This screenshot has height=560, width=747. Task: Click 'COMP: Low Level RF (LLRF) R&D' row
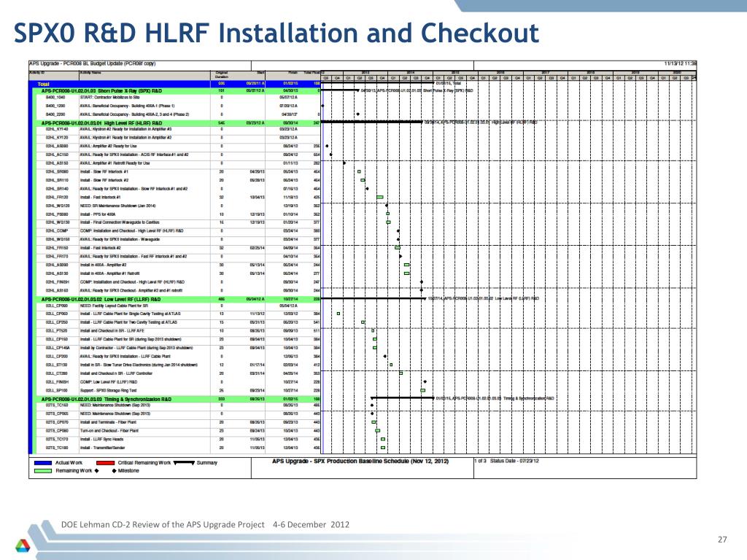pos(179,382)
